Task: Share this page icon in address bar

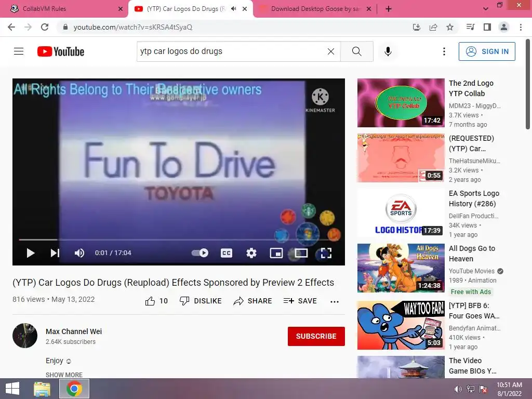Action: pyautogui.click(x=433, y=27)
